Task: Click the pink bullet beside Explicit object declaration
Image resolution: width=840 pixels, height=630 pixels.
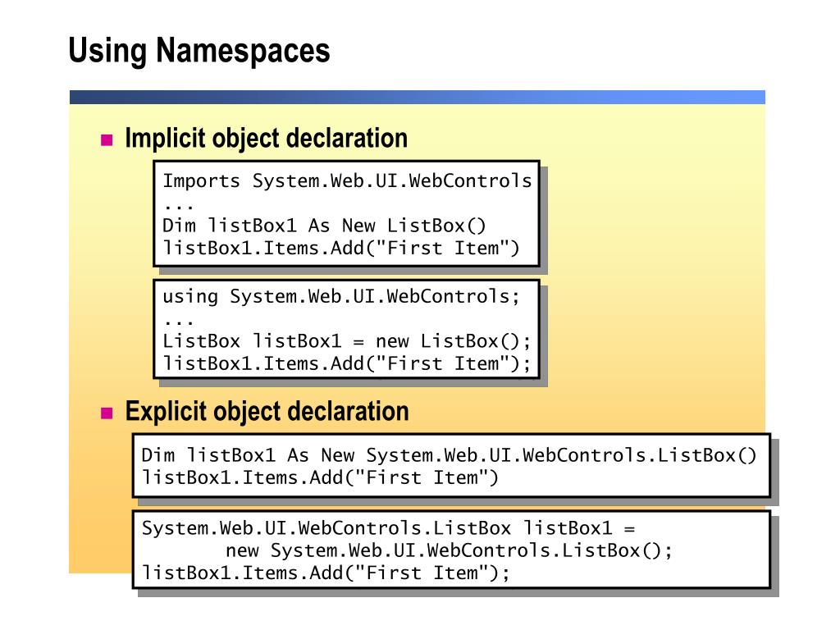Action: point(107,413)
